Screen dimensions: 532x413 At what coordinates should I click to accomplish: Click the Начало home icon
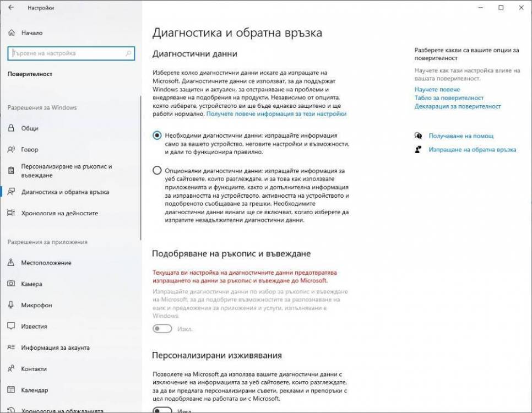pos(12,33)
